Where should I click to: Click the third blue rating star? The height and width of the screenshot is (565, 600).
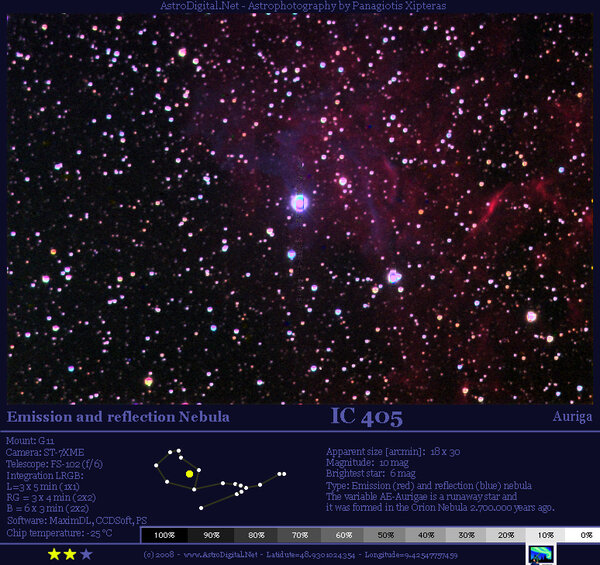86,553
